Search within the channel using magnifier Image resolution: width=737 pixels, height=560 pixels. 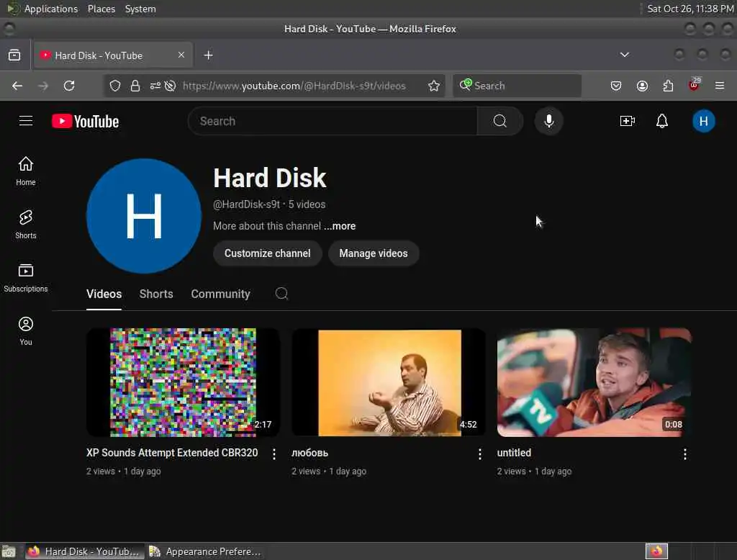[281, 294]
